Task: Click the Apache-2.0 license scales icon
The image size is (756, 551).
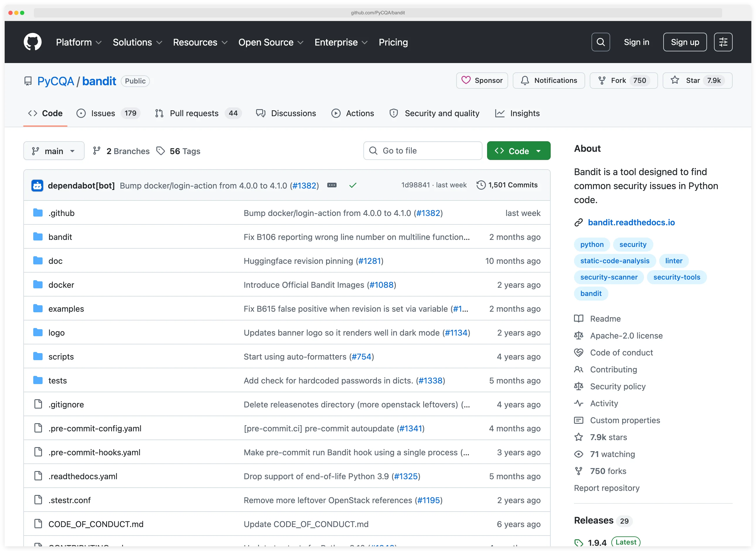Action: [x=579, y=336]
